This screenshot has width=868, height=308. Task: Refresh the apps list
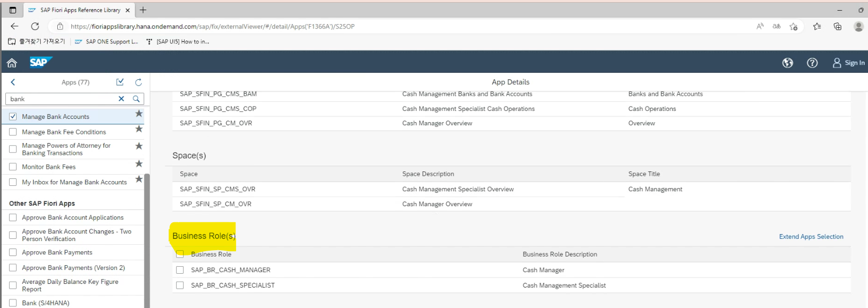[x=139, y=82]
